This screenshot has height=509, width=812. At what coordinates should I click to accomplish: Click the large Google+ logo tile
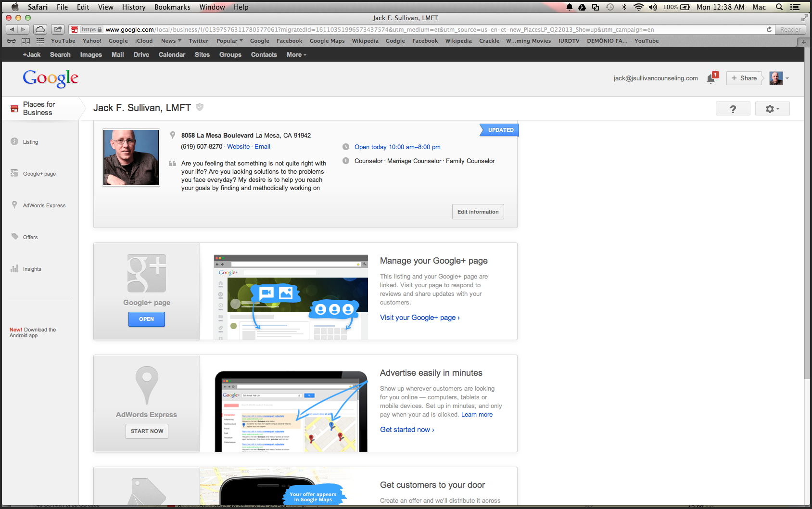[147, 273]
